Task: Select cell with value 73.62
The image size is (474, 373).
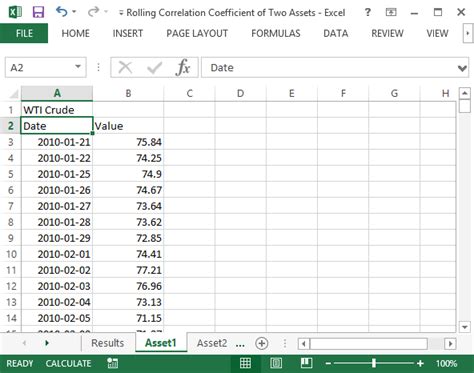Action: (x=128, y=222)
